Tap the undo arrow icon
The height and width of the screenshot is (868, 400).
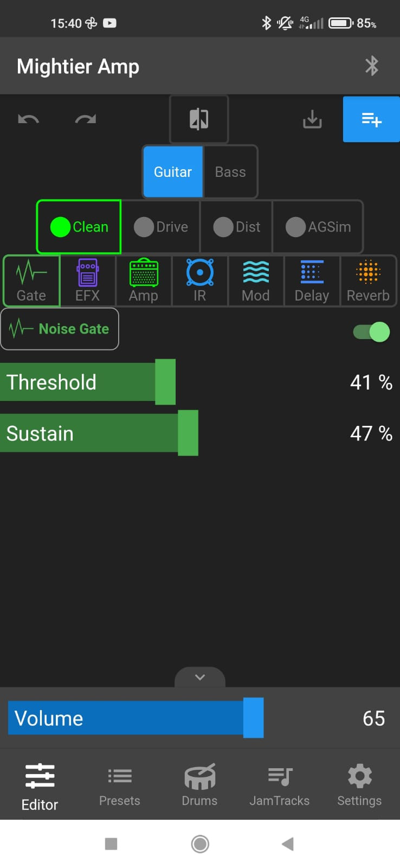[x=28, y=119]
